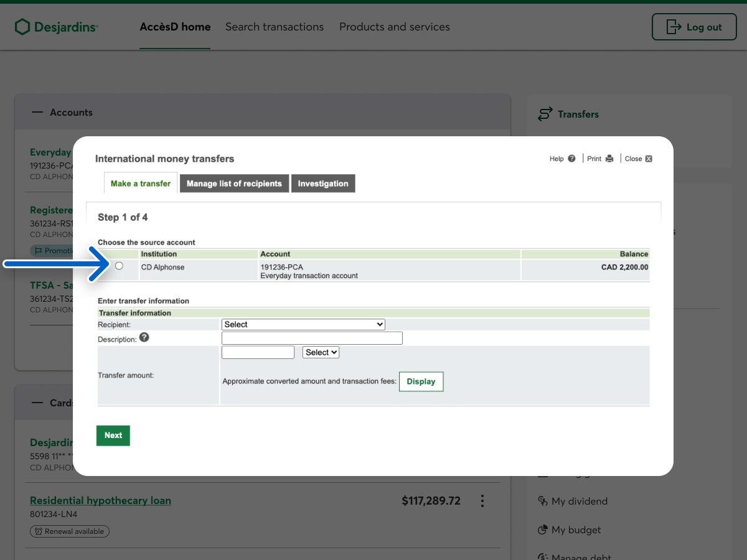The image size is (747, 560).
Task: Open the currency Select dropdown
Action: 321,352
